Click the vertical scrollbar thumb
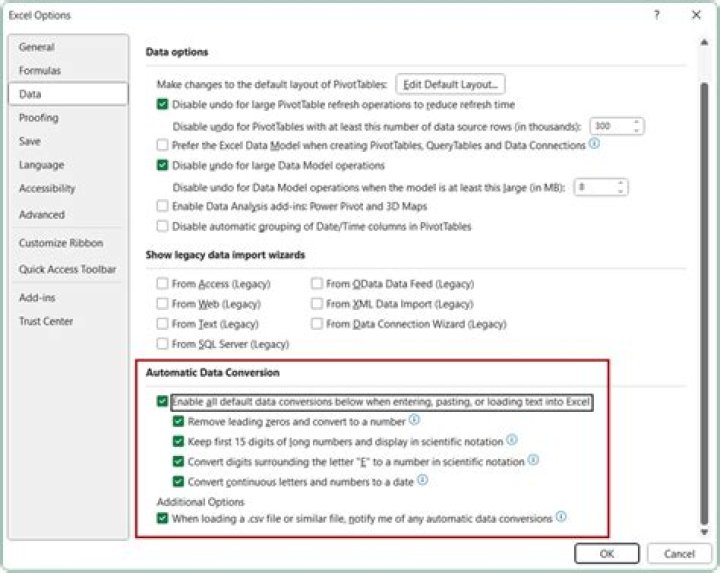 tap(704, 304)
